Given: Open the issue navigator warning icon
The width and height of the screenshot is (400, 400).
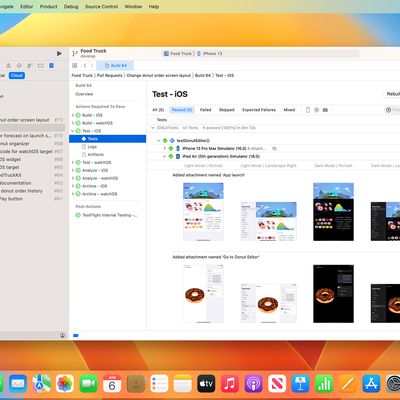Looking at the screenshot, I should click(9, 65).
